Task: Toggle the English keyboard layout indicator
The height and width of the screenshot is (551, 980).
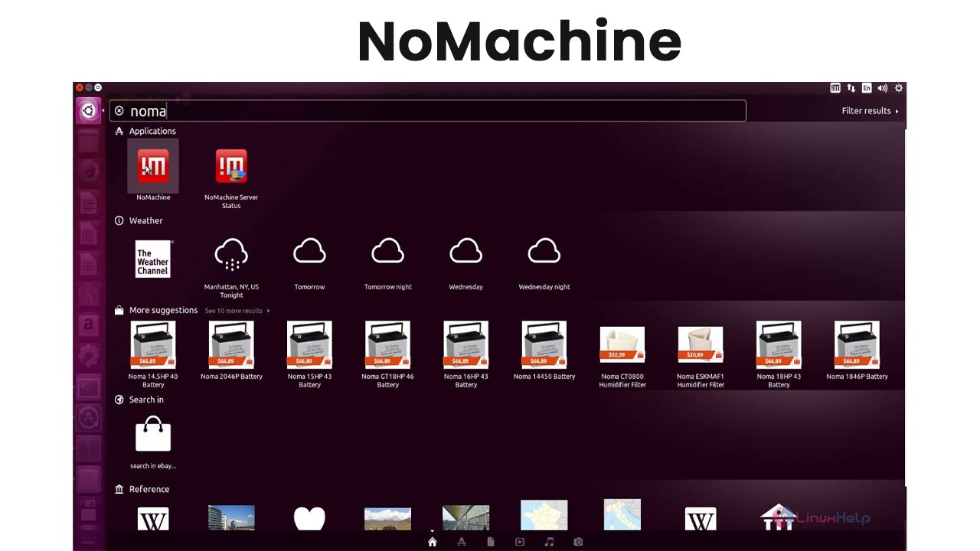Action: tap(866, 87)
